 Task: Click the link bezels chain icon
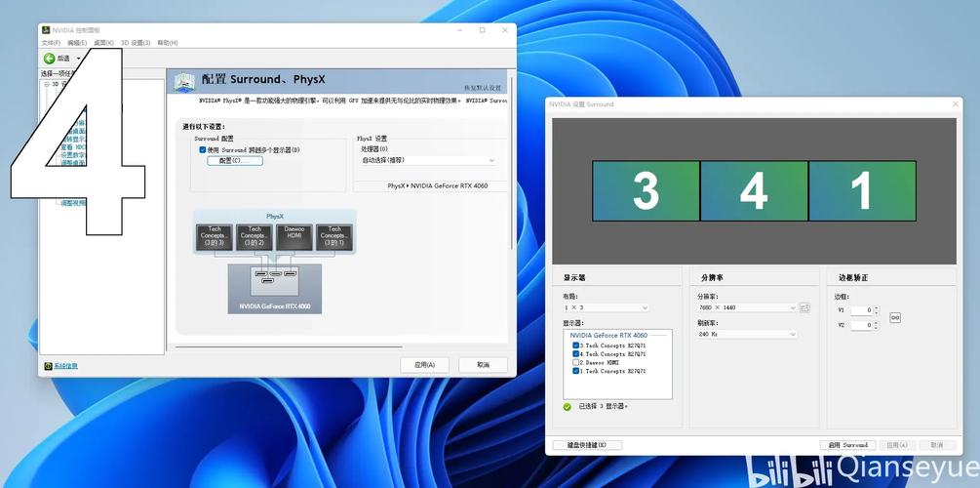pos(895,318)
